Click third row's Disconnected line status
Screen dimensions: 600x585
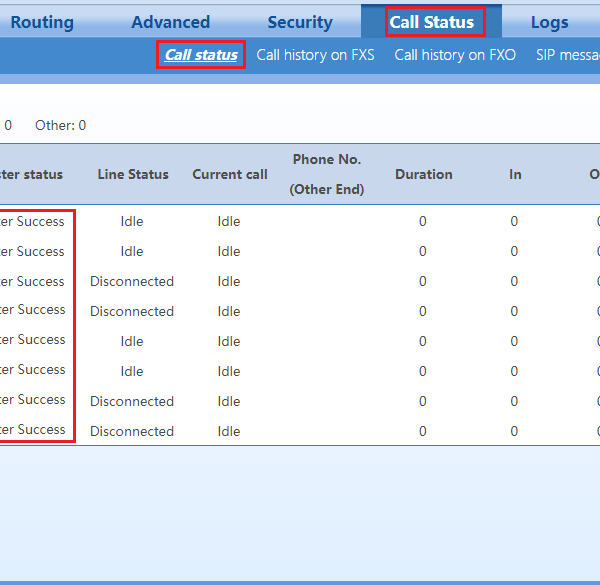tap(132, 281)
